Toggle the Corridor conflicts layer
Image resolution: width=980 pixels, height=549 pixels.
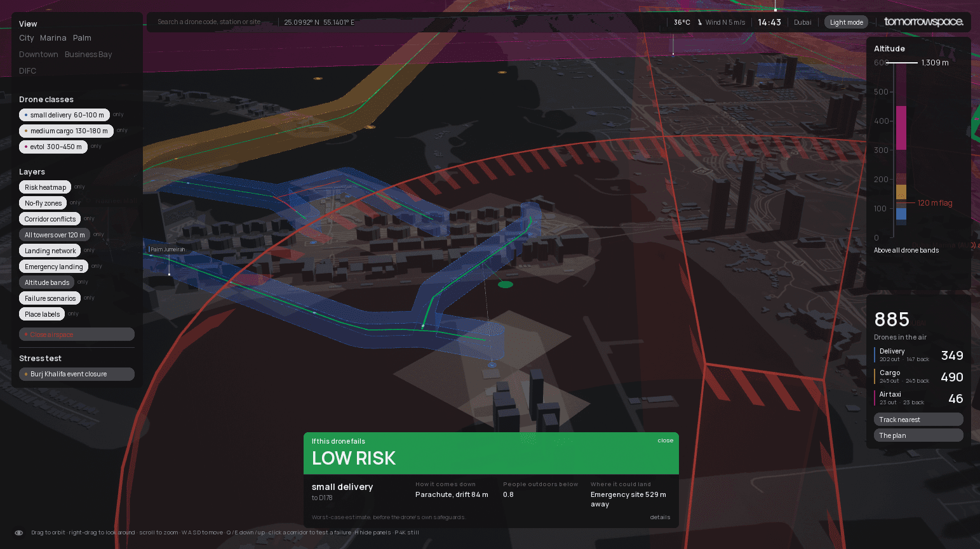click(x=50, y=219)
